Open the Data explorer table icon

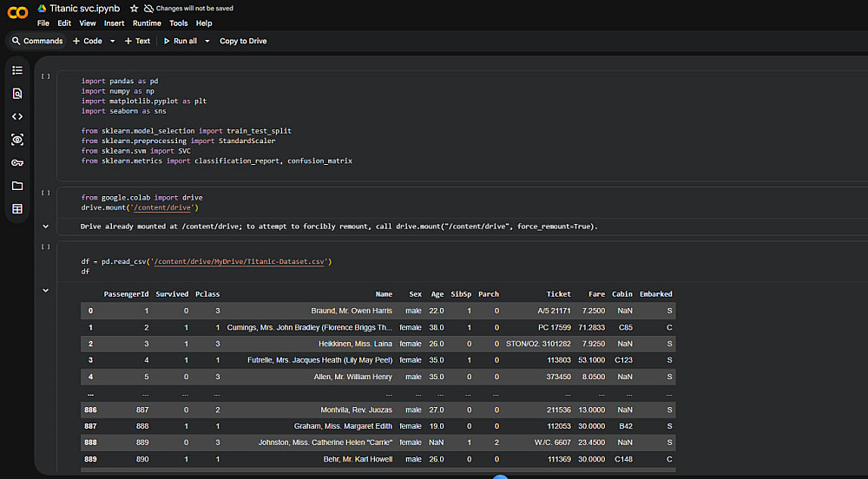click(17, 209)
